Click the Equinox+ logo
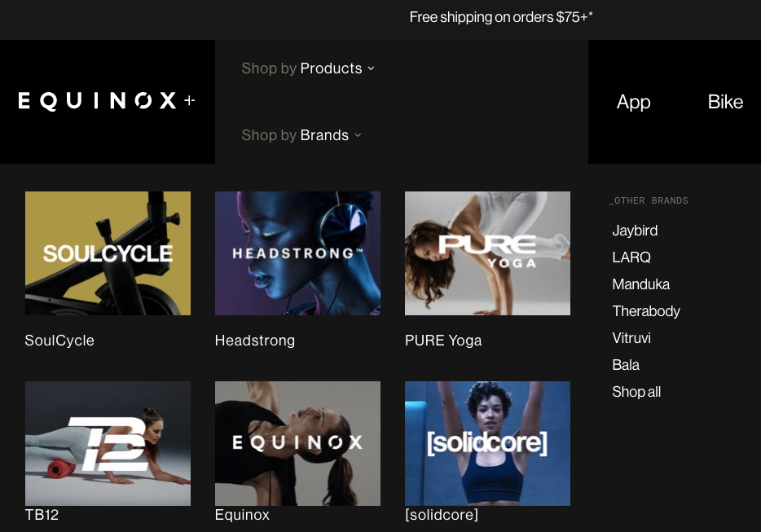761x532 pixels. pos(107,101)
